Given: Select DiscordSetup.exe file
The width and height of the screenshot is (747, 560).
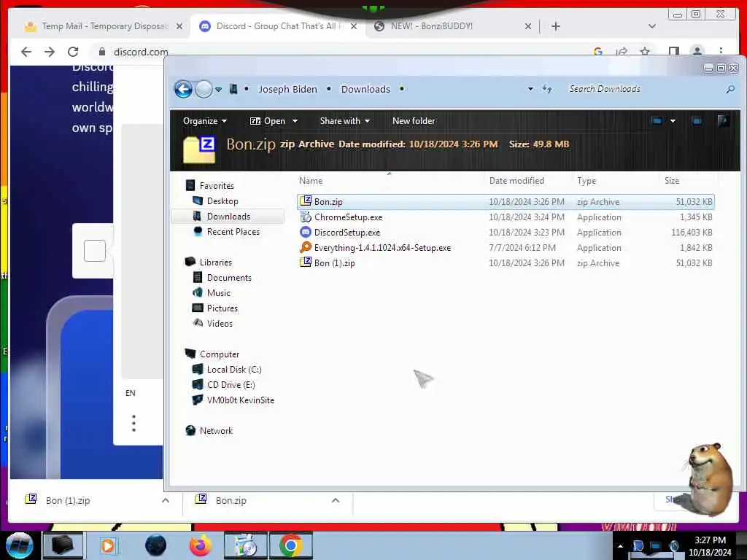Looking at the screenshot, I should [506, 233].
